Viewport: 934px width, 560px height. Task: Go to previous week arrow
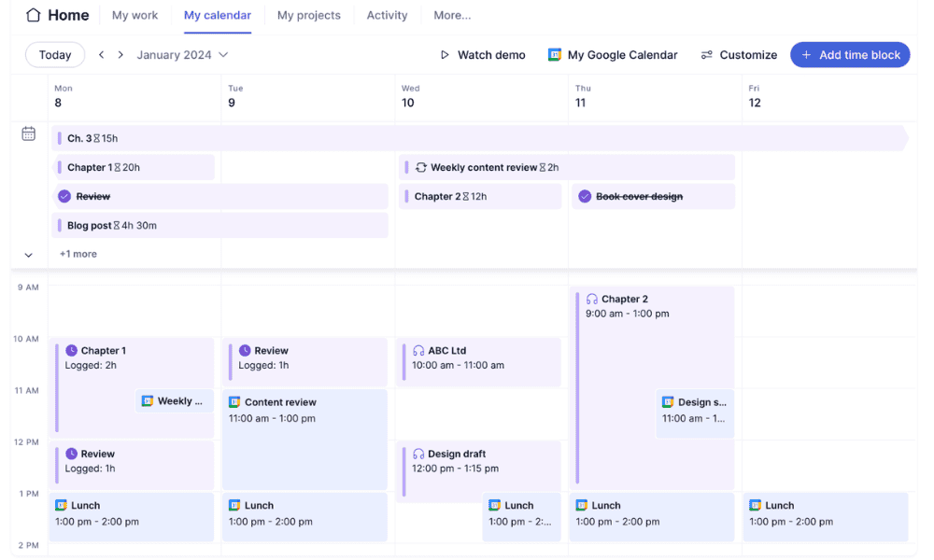tap(101, 55)
